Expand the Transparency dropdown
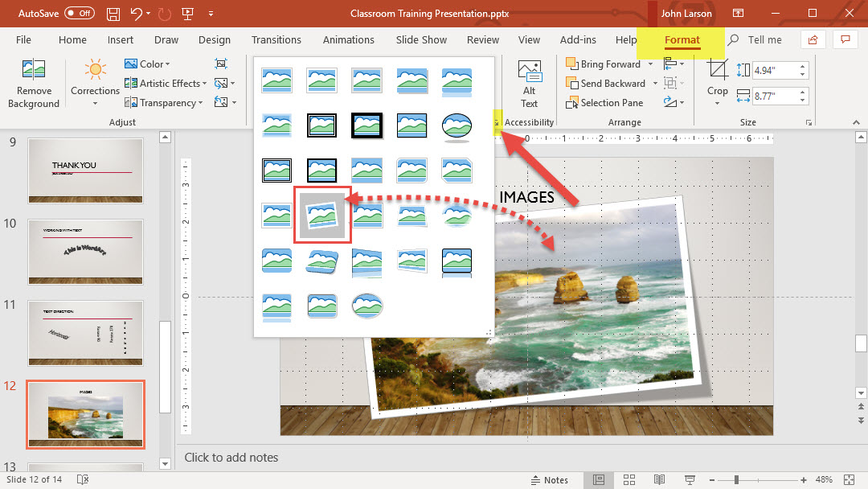Viewport: 868px width, 489px height. [x=166, y=103]
